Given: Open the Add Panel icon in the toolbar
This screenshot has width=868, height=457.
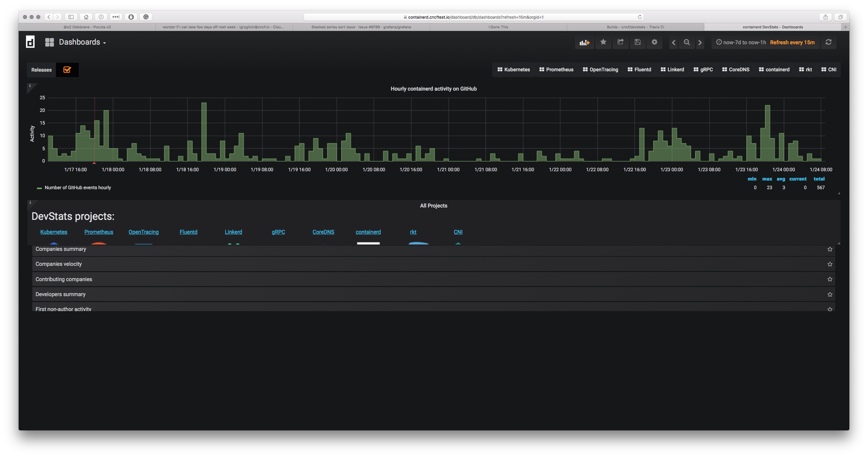Looking at the screenshot, I should click(585, 42).
